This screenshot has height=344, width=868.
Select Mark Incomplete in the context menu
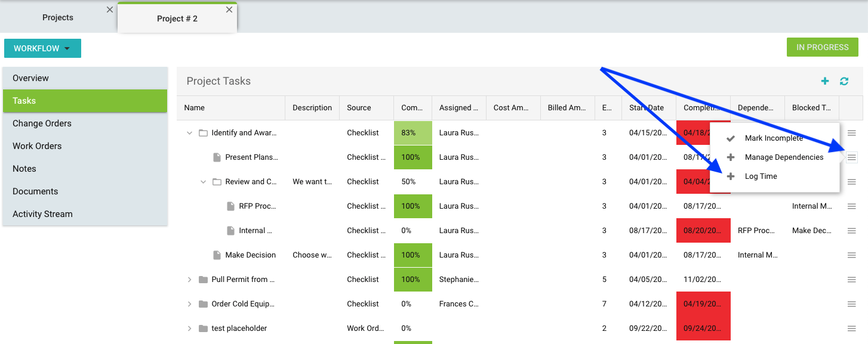point(774,138)
